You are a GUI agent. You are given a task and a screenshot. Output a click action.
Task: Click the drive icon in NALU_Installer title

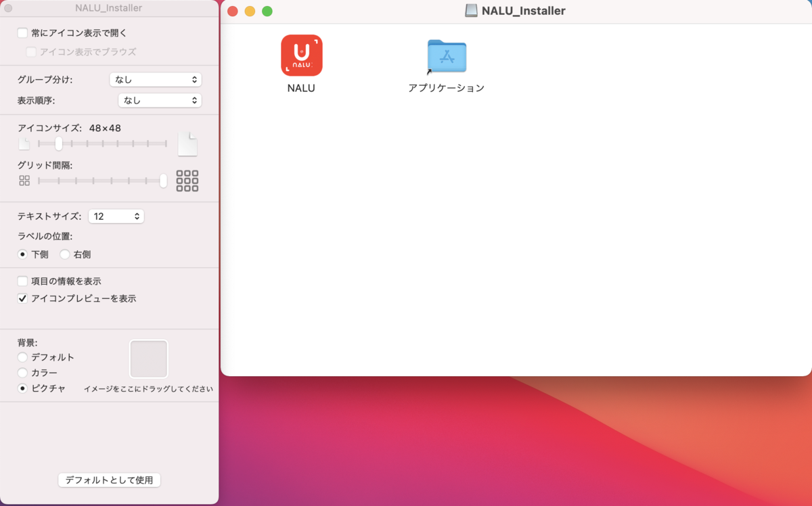(471, 11)
